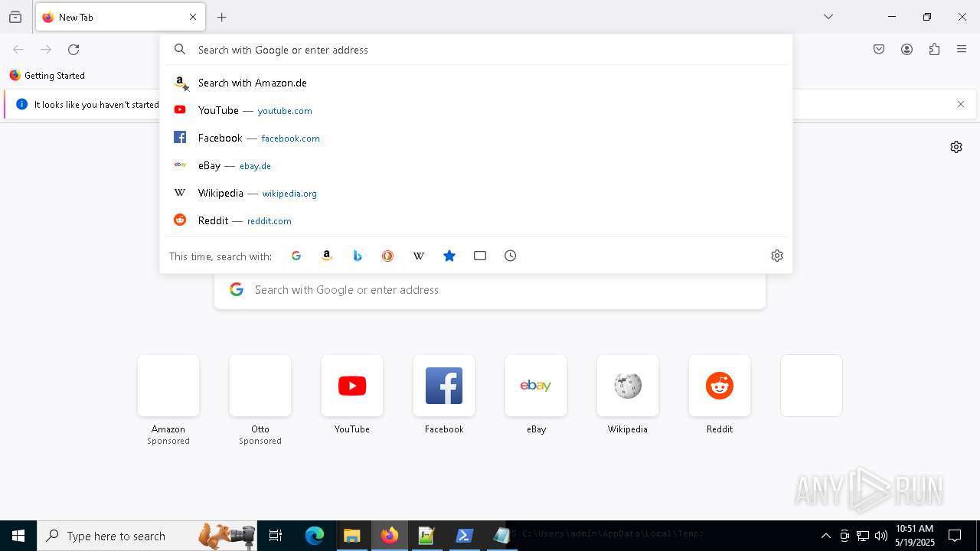
Task: Dismiss the info notification bar
Action: (961, 104)
